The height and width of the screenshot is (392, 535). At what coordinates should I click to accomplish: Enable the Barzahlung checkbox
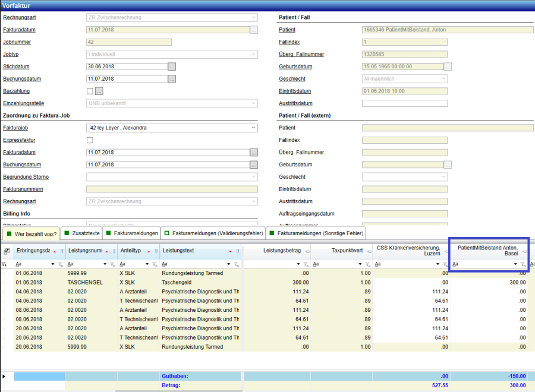[90, 91]
